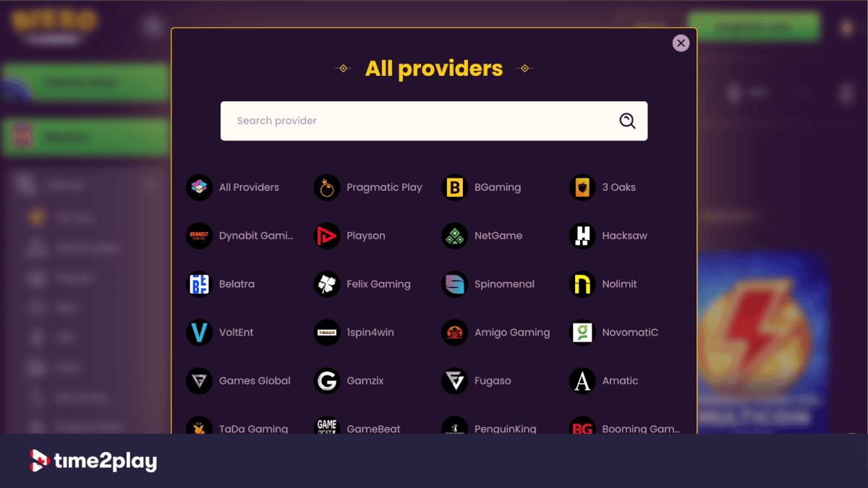
Task: Select the Belatra blue icon
Action: (199, 284)
